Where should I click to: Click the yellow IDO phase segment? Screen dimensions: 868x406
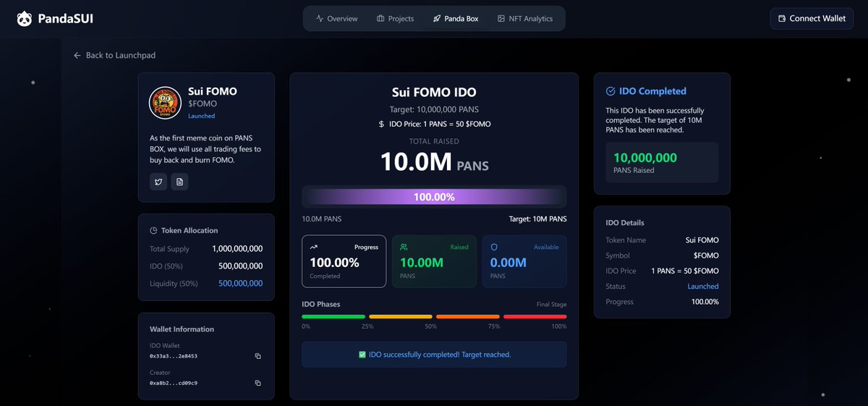pyautogui.click(x=401, y=316)
